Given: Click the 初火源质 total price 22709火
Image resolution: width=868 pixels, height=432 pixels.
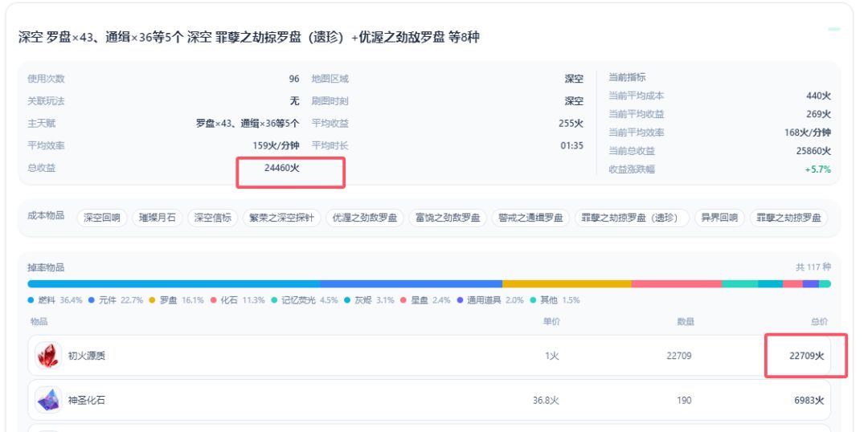Looking at the screenshot, I should (807, 356).
